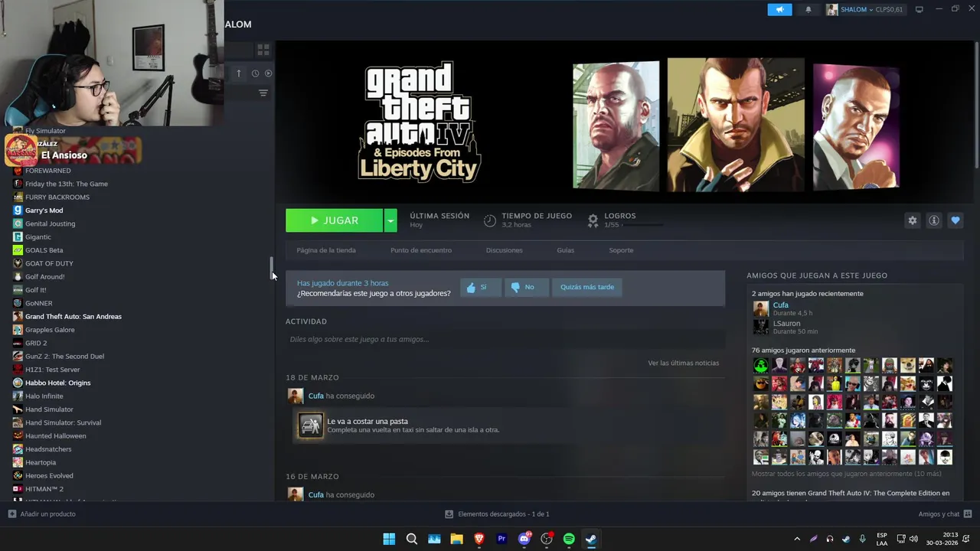Screen dimensions: 980x551
Task: Click the activity status input field
Action: [505, 339]
